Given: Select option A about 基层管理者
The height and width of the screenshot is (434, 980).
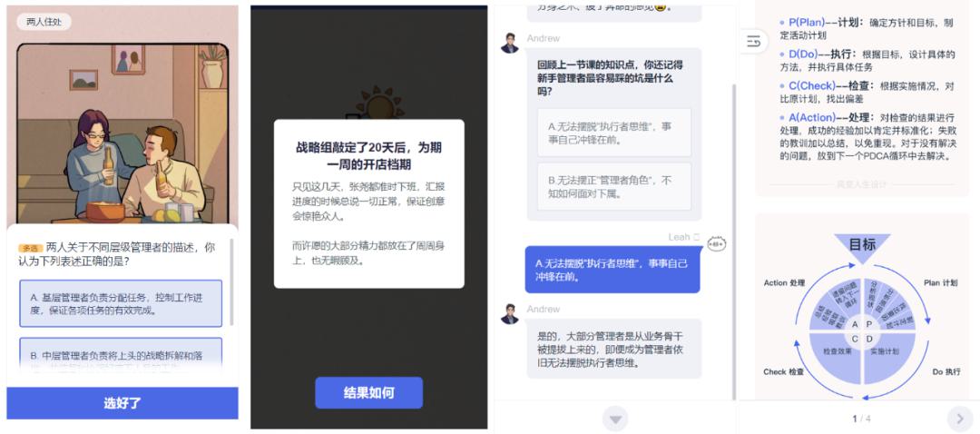Looking at the screenshot, I should coord(121,303).
